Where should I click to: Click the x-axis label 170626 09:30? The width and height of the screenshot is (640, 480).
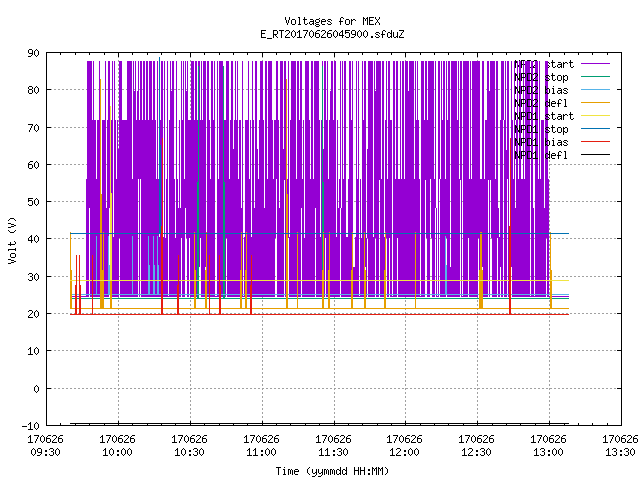(x=45, y=446)
